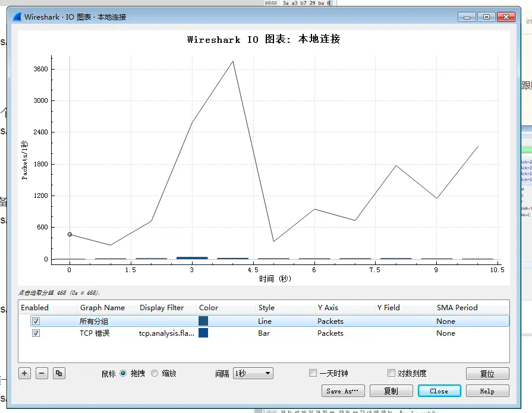The image size is (532, 413).
Task: Click the Save As button
Action: [x=343, y=390]
